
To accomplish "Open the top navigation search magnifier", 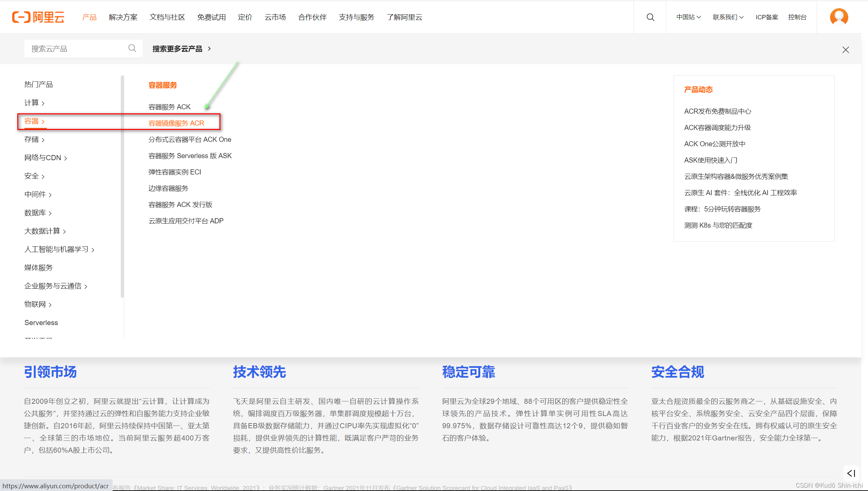I will click(650, 17).
